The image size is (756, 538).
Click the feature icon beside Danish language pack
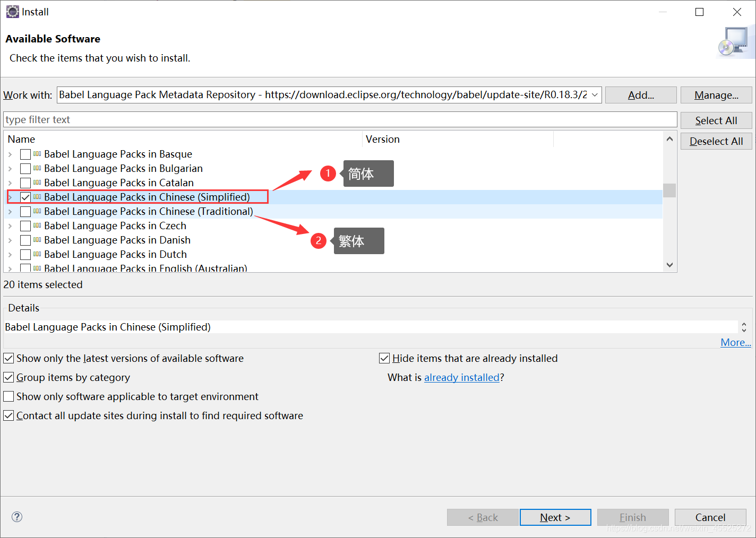click(37, 240)
